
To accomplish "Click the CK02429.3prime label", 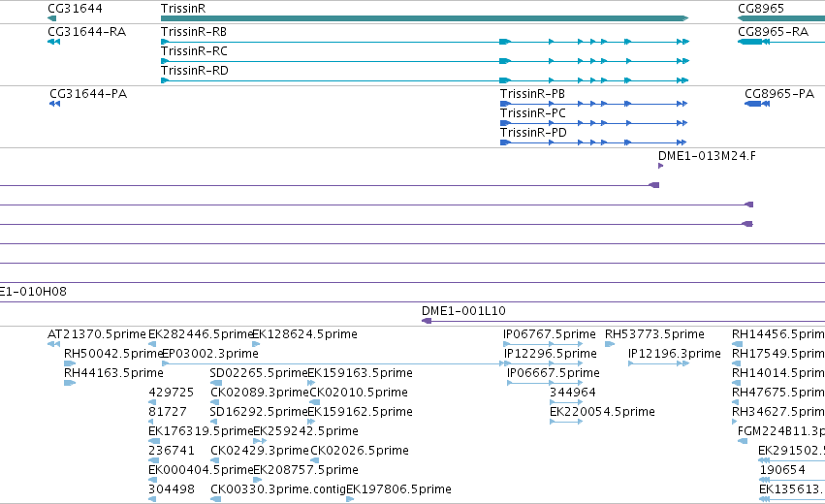I will [x=260, y=451].
